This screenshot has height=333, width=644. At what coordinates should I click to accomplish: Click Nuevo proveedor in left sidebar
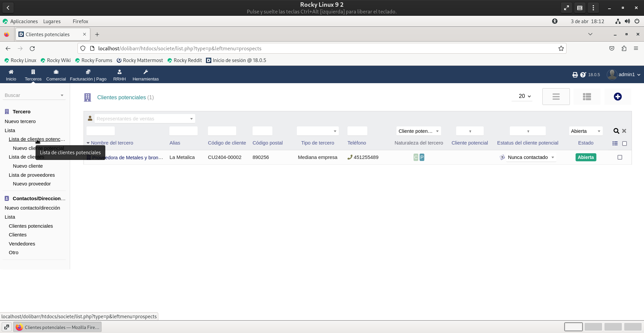point(32,184)
